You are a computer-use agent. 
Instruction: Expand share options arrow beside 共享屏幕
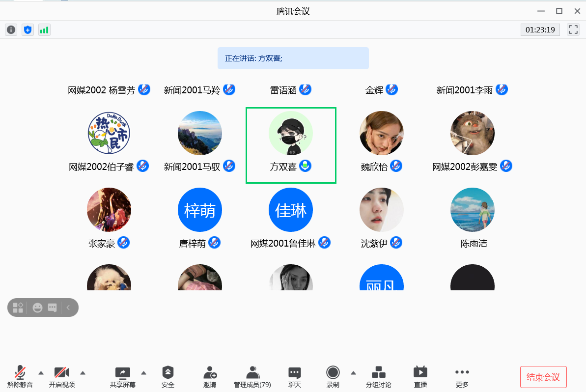click(x=143, y=372)
